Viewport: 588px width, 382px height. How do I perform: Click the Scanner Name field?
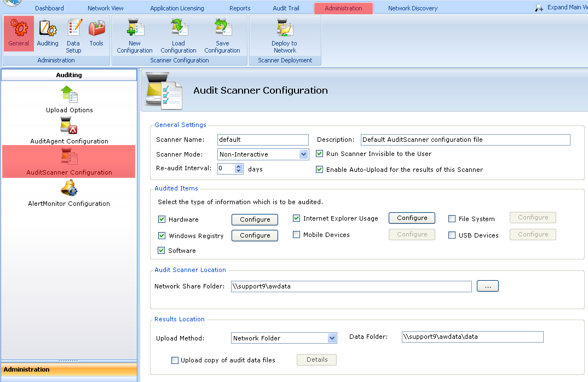pos(263,140)
